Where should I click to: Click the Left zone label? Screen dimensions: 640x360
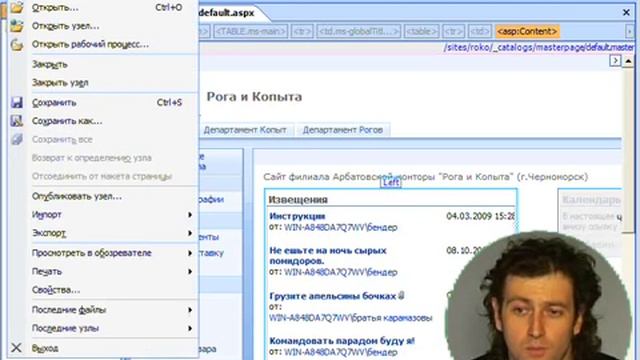pos(391,182)
